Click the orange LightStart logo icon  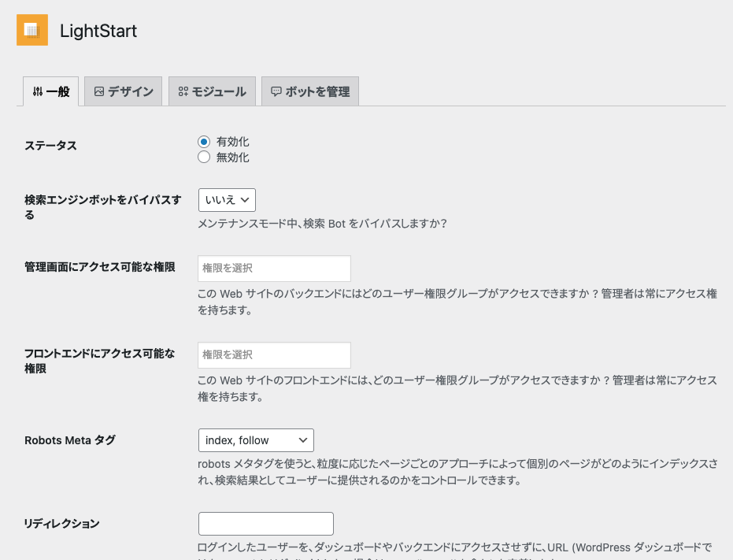pyautogui.click(x=32, y=30)
